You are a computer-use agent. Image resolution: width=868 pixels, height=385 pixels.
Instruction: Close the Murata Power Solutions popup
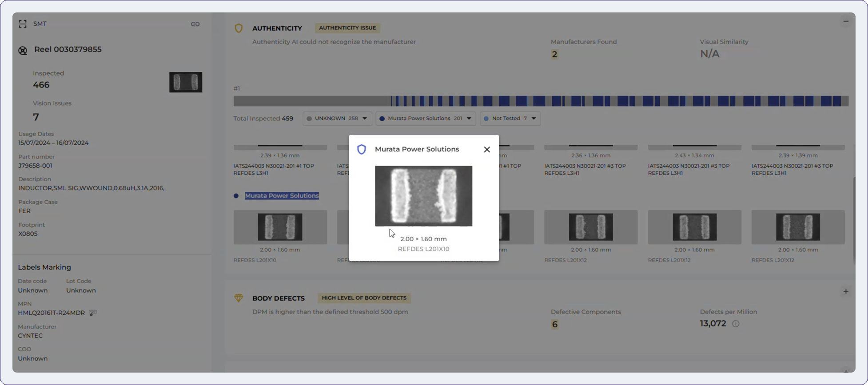pyautogui.click(x=487, y=150)
